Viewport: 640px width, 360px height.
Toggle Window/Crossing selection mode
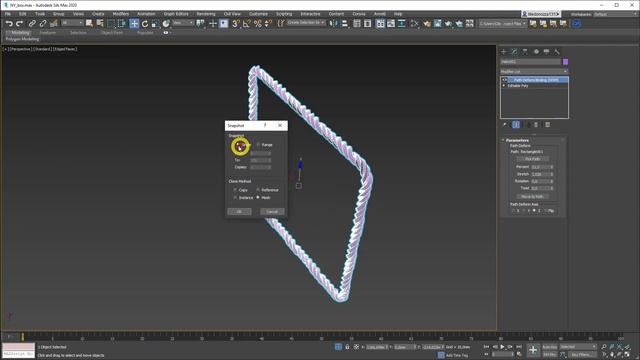click(122, 24)
